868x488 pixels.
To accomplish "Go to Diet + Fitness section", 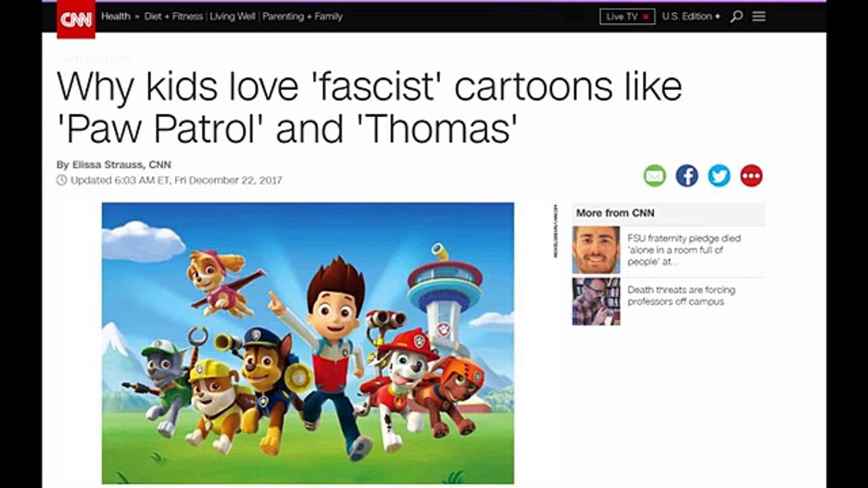I will (x=174, y=17).
